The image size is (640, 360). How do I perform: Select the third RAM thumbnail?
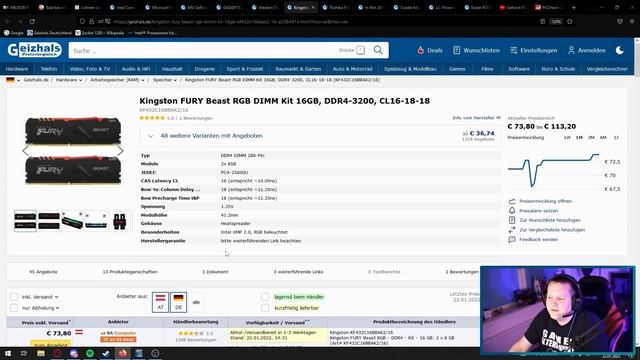click(x=72, y=221)
